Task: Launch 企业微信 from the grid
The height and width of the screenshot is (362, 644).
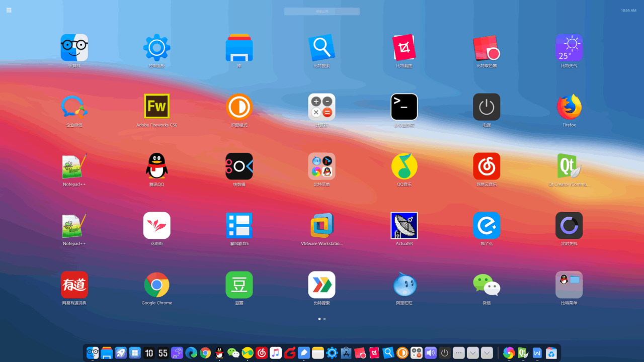Action: pyautogui.click(x=74, y=107)
